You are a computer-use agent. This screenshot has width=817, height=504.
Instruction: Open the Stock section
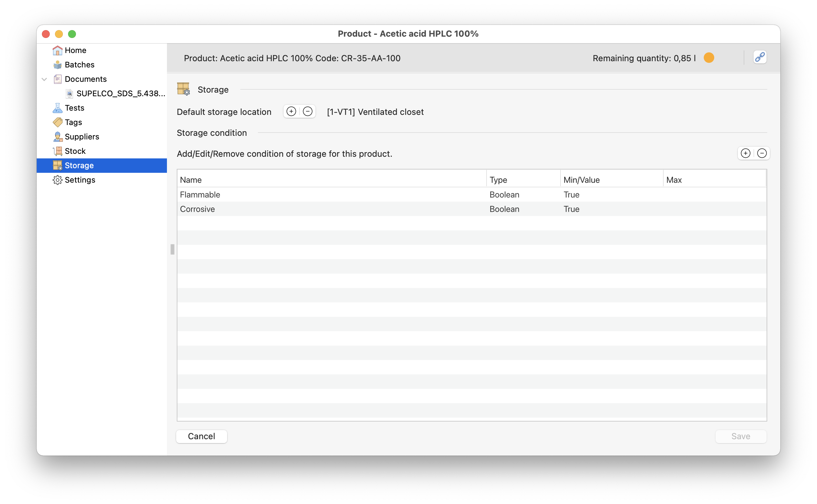point(75,151)
